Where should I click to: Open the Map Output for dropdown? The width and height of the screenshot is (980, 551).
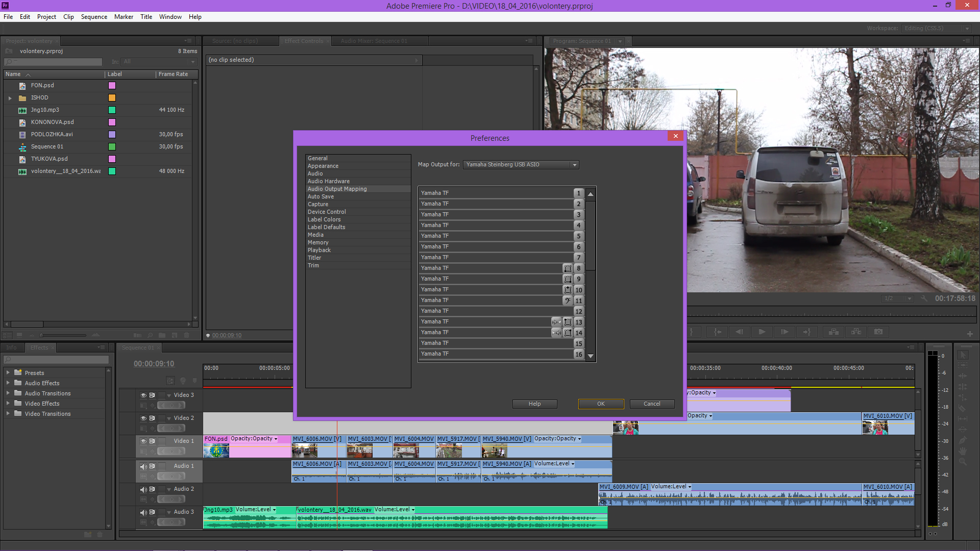click(x=521, y=165)
